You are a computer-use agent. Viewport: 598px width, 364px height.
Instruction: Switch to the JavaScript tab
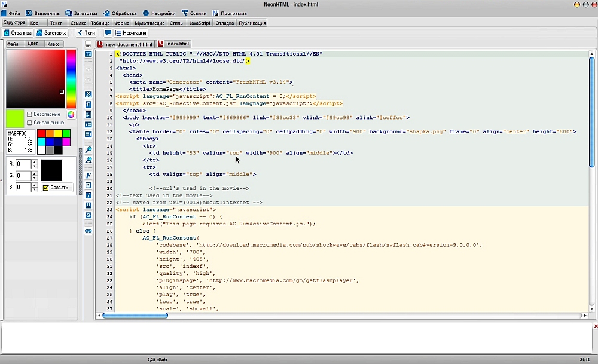click(x=200, y=23)
